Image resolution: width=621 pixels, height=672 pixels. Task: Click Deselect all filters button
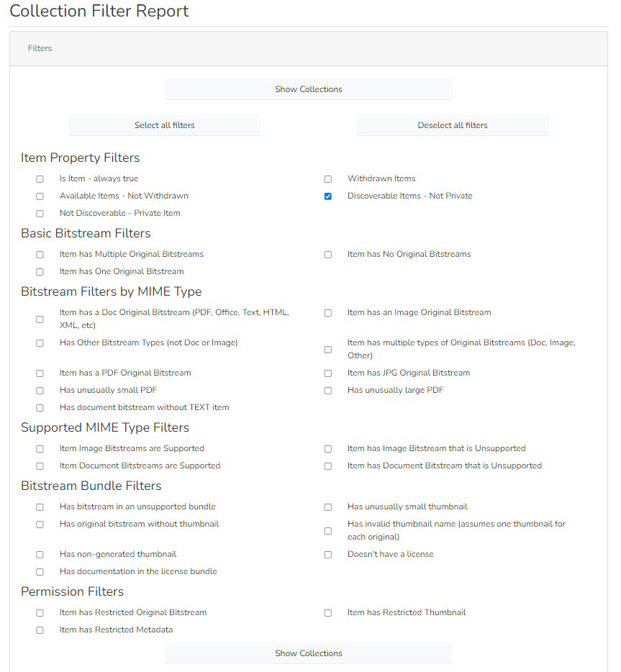click(x=452, y=125)
